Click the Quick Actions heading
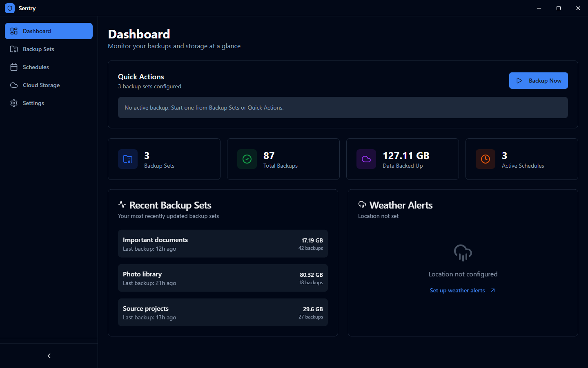 141,76
